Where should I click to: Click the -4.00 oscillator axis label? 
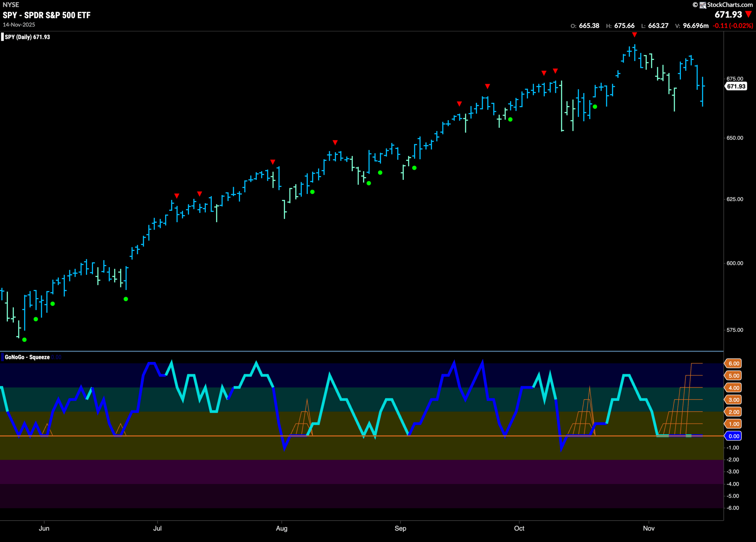pyautogui.click(x=733, y=484)
